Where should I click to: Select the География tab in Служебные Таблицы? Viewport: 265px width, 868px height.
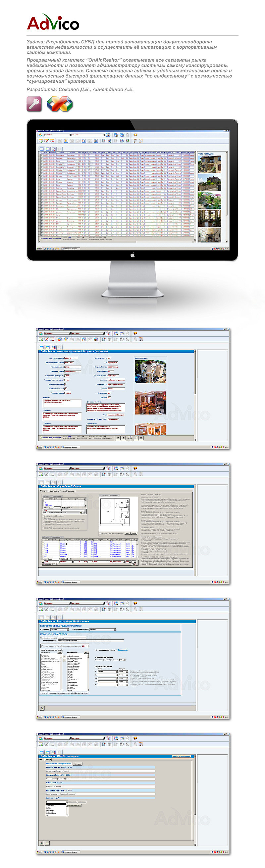point(54,491)
